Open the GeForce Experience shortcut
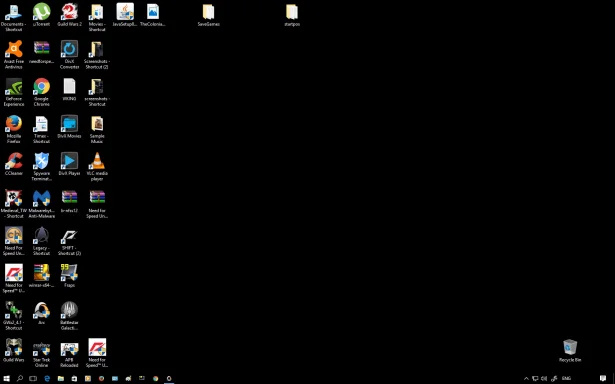This screenshot has height=384, width=615. (14, 91)
